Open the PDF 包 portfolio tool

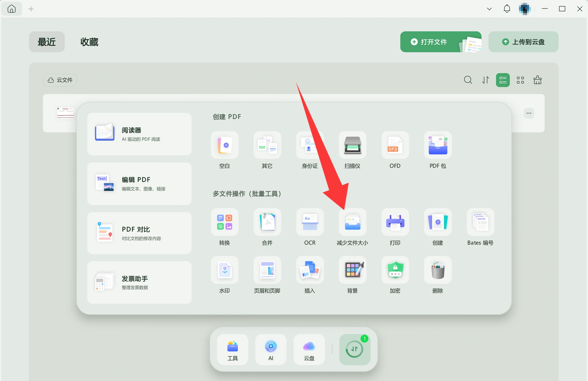pyautogui.click(x=438, y=145)
